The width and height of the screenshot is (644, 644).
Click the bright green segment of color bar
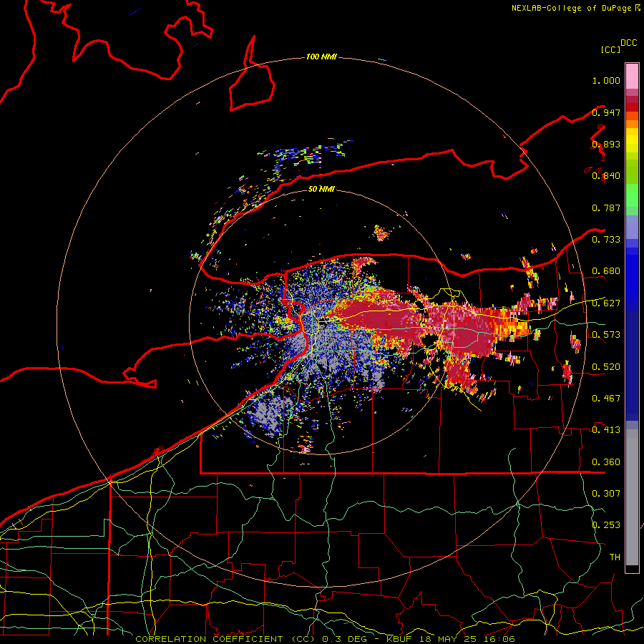(x=632, y=195)
